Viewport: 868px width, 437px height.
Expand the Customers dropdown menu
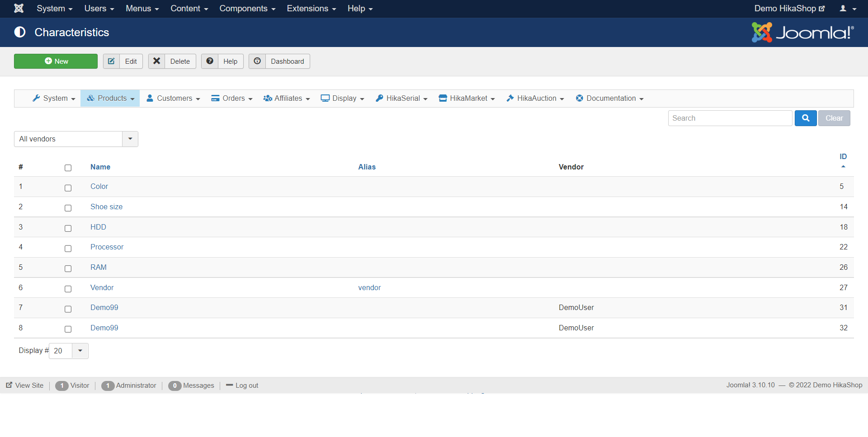click(173, 98)
